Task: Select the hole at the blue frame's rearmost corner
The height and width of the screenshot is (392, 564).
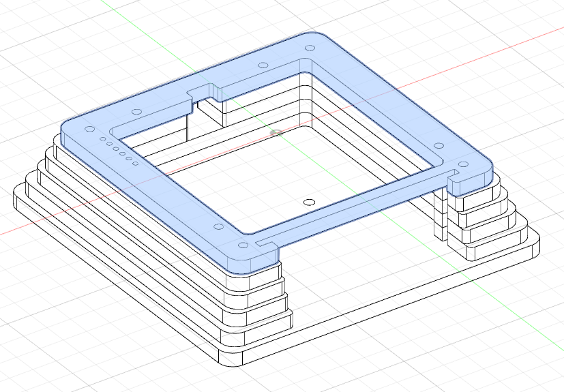Action: pos(309,48)
